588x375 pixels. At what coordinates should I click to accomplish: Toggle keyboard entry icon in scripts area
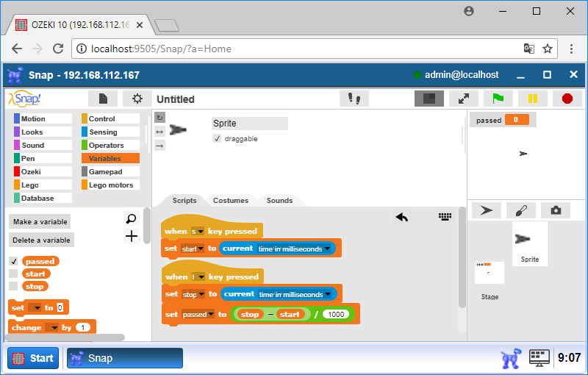click(x=445, y=216)
